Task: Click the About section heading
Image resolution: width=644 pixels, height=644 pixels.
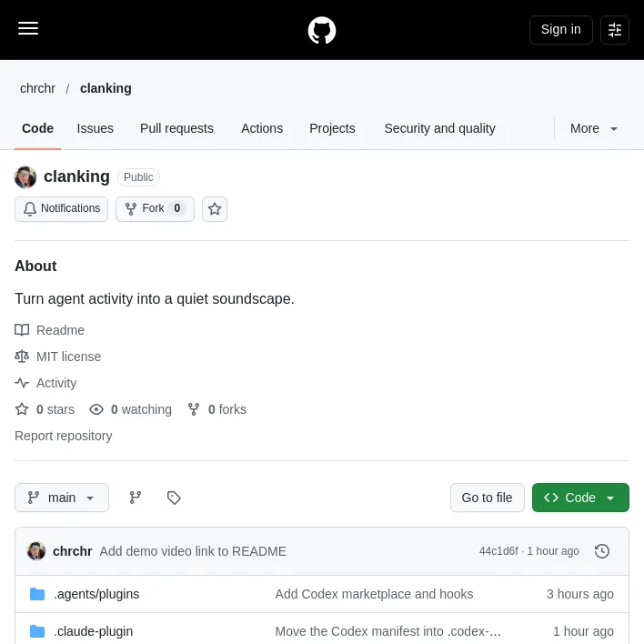Action: point(35,267)
